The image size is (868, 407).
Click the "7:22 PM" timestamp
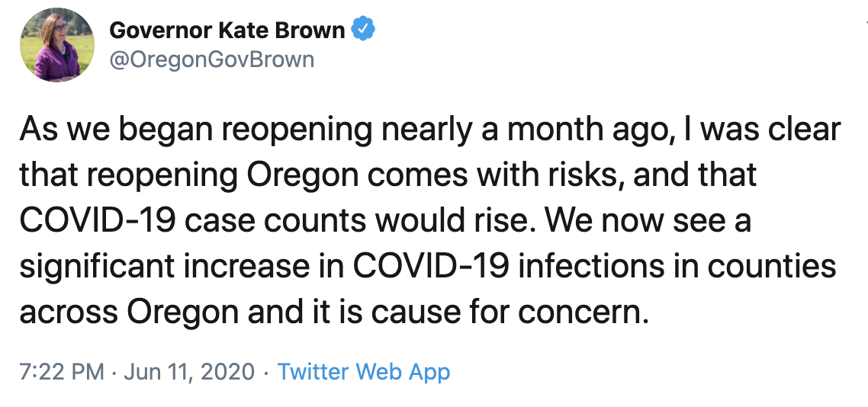point(62,372)
